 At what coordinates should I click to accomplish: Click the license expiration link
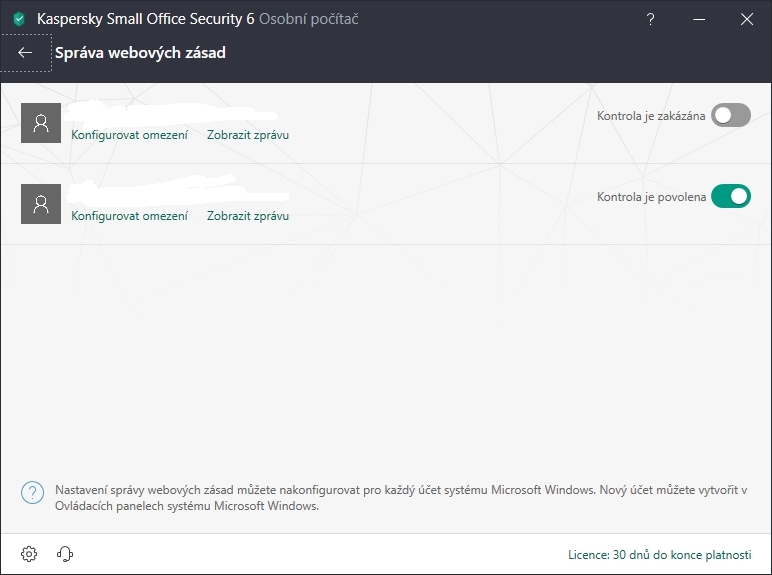659,554
